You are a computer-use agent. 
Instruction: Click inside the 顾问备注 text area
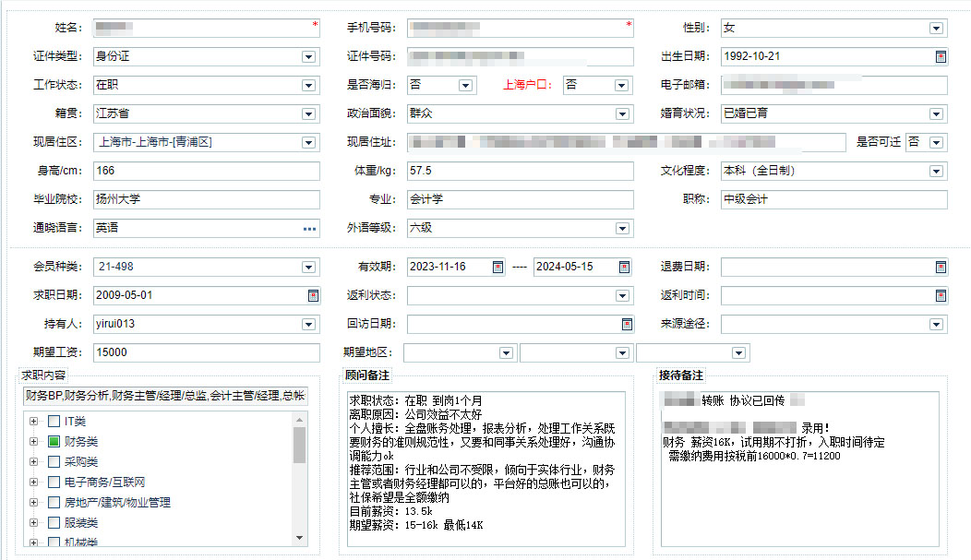(486, 469)
